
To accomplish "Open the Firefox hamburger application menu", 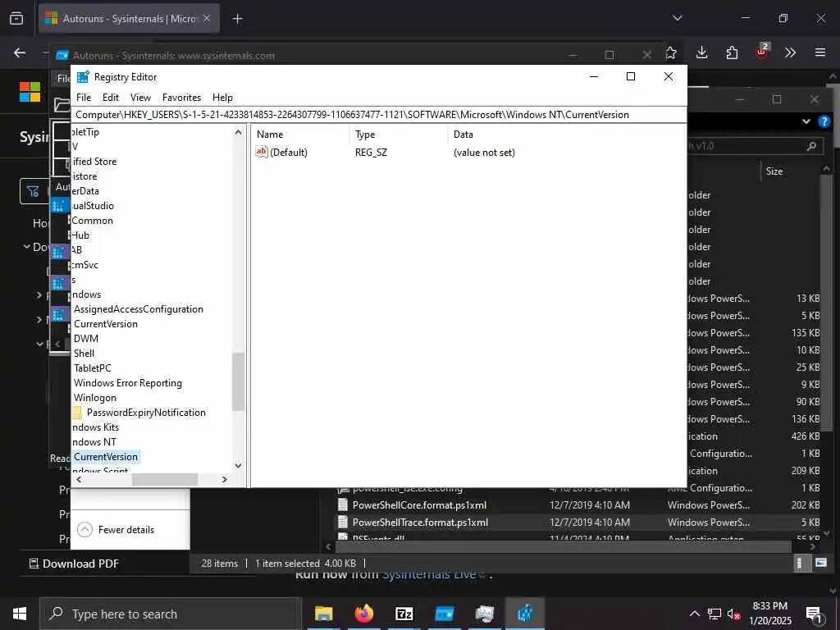I will pyautogui.click(x=820, y=52).
